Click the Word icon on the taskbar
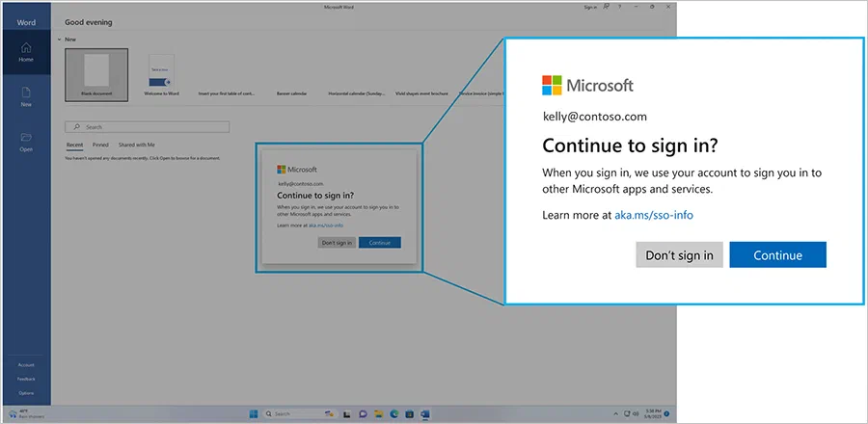This screenshot has width=868, height=424. coord(424,413)
